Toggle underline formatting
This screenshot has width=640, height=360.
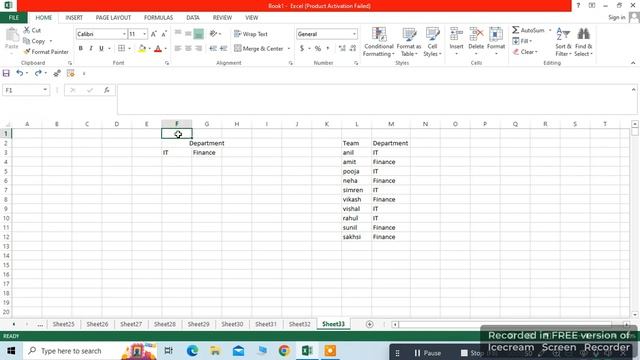[x=101, y=49]
